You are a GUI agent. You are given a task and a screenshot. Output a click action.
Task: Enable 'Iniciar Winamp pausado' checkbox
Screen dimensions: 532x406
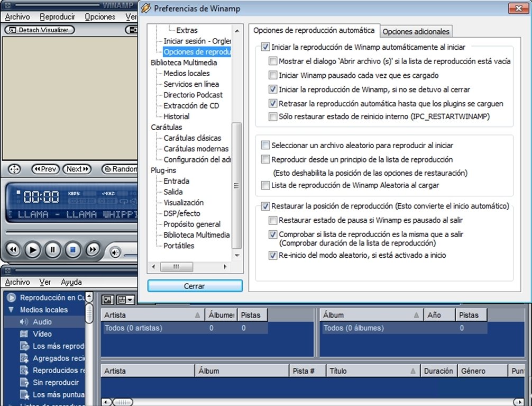(x=273, y=75)
